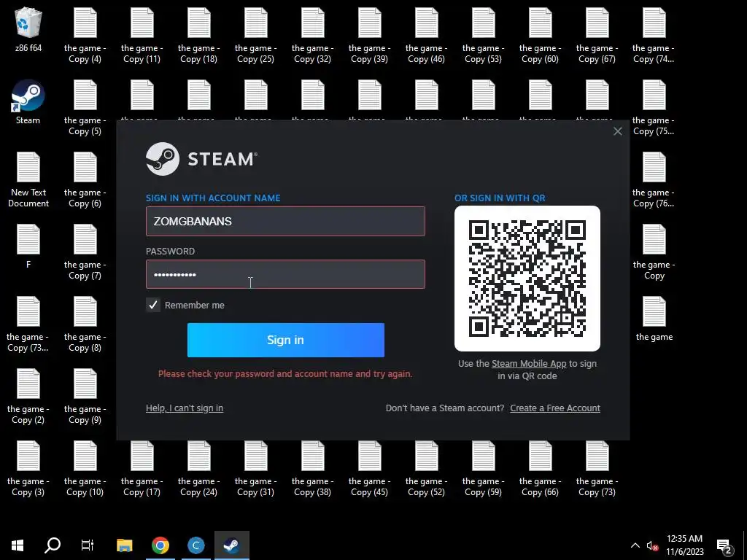Select 'the game - Copy (25)' file

pos(255,35)
